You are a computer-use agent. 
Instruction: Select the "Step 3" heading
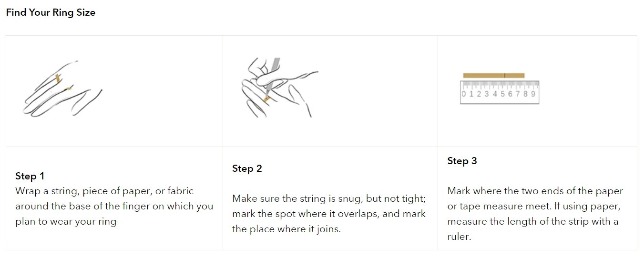point(462,161)
